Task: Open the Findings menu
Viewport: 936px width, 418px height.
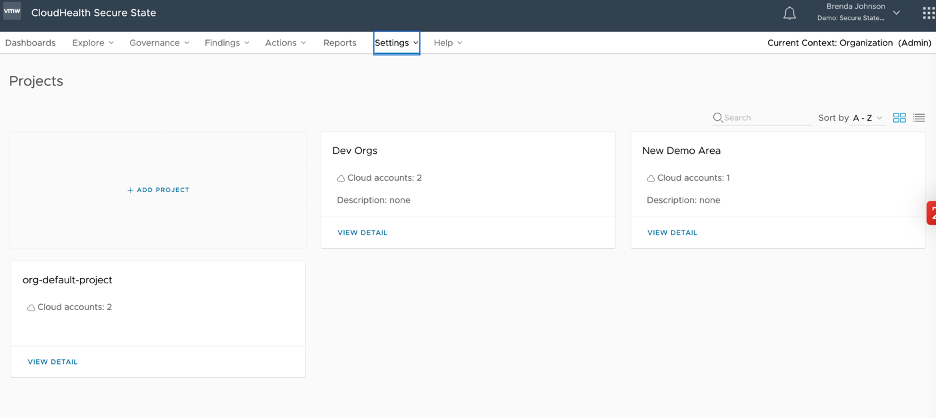Action: [226, 43]
